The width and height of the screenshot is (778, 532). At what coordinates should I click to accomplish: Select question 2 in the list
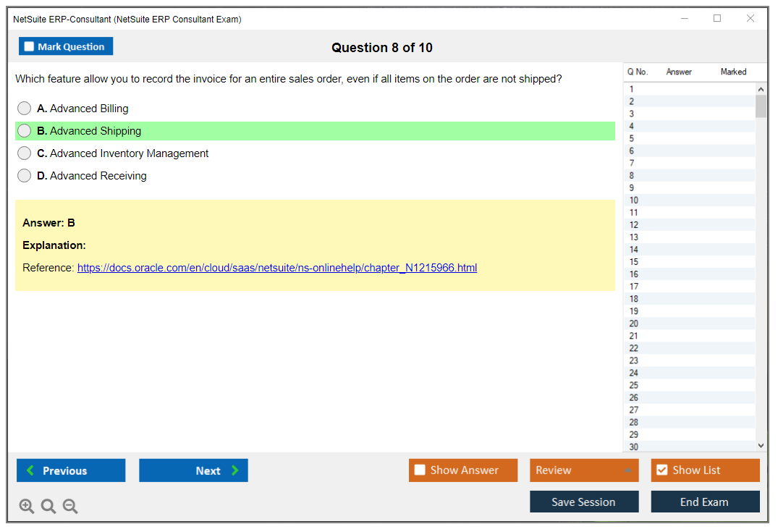(x=689, y=101)
